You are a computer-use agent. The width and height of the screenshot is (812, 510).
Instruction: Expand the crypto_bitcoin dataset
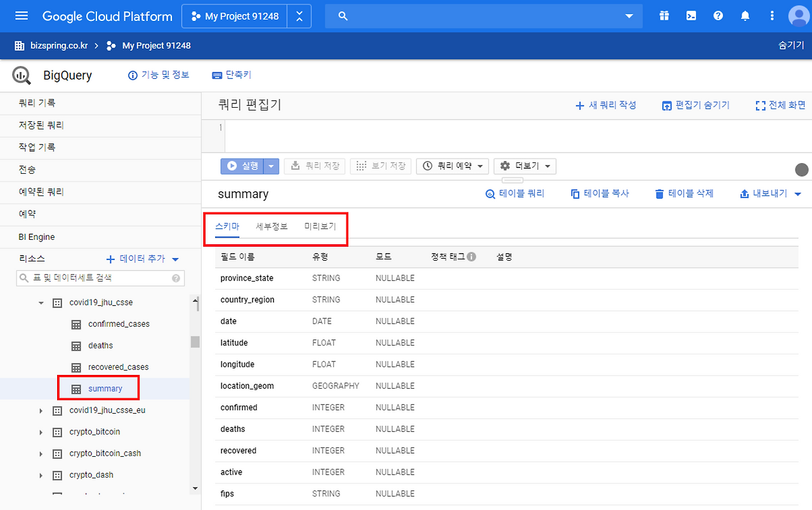tap(41, 432)
